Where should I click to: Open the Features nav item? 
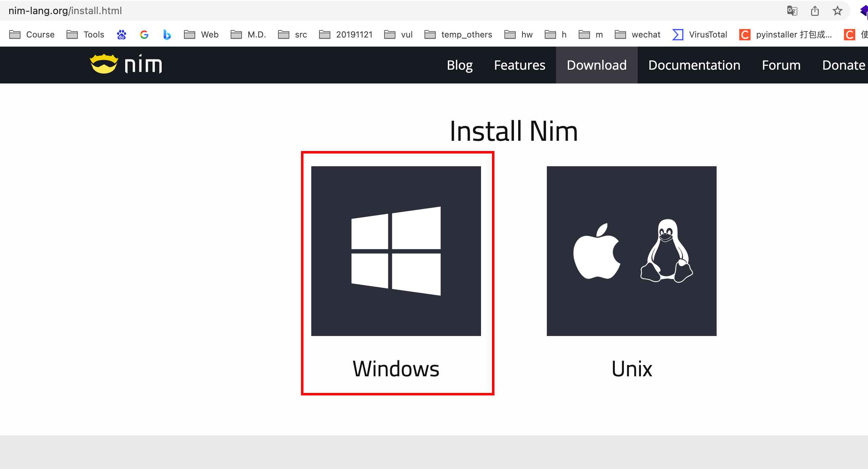click(x=520, y=65)
